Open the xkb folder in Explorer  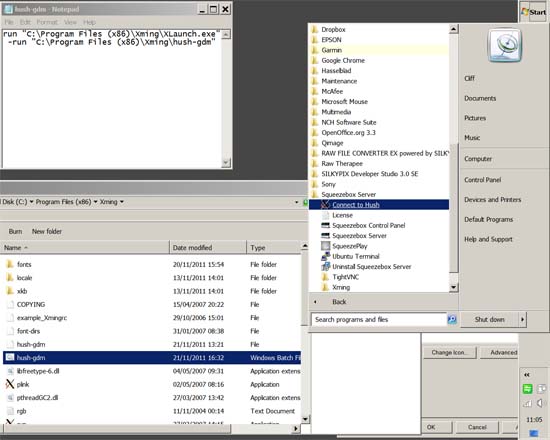22,291
